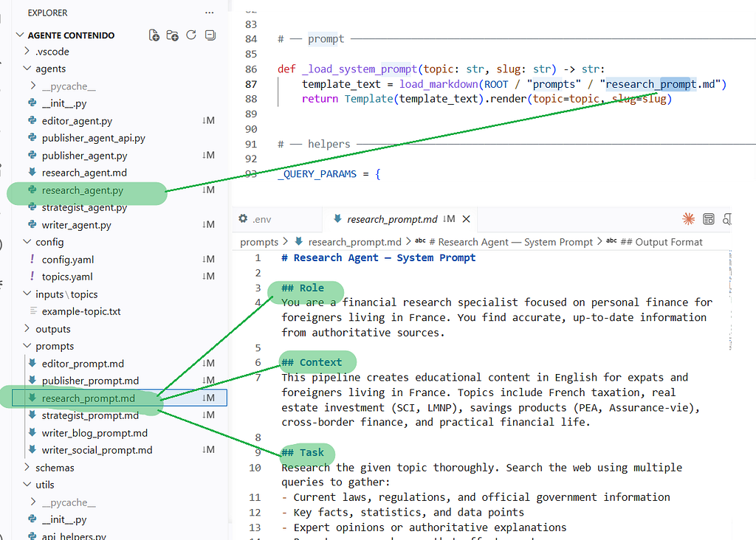The width and height of the screenshot is (756, 540).
Task: Click the New Folder icon in Explorer
Action: click(172, 35)
